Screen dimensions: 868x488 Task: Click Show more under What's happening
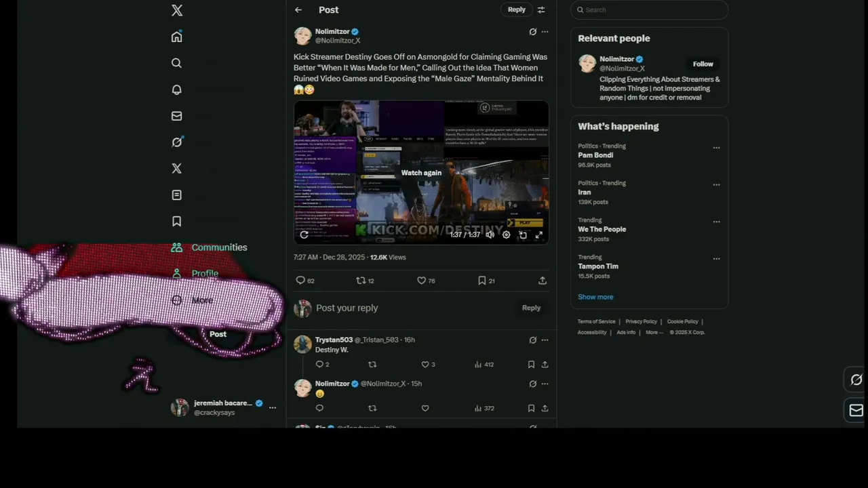pyautogui.click(x=595, y=297)
